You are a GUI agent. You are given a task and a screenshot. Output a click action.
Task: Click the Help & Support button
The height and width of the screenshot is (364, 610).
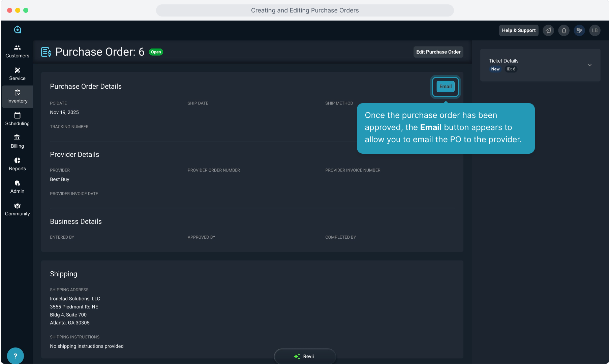coord(518,30)
